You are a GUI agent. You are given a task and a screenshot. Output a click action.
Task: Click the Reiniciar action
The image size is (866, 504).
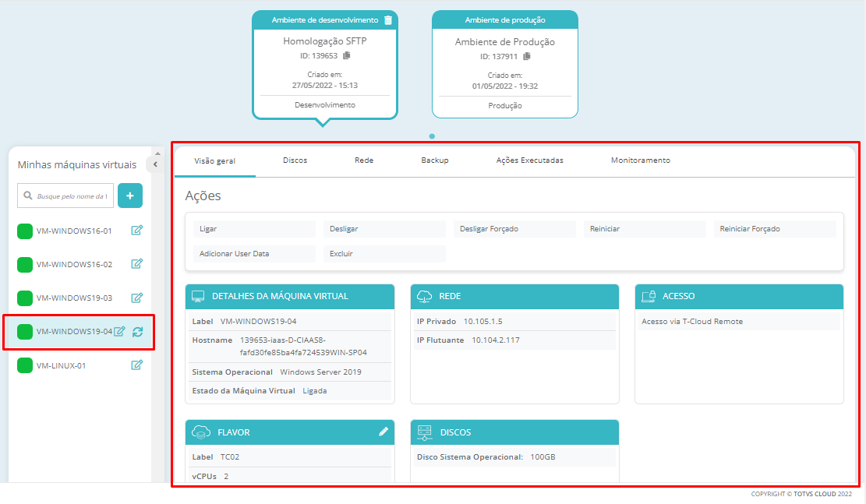(x=645, y=228)
